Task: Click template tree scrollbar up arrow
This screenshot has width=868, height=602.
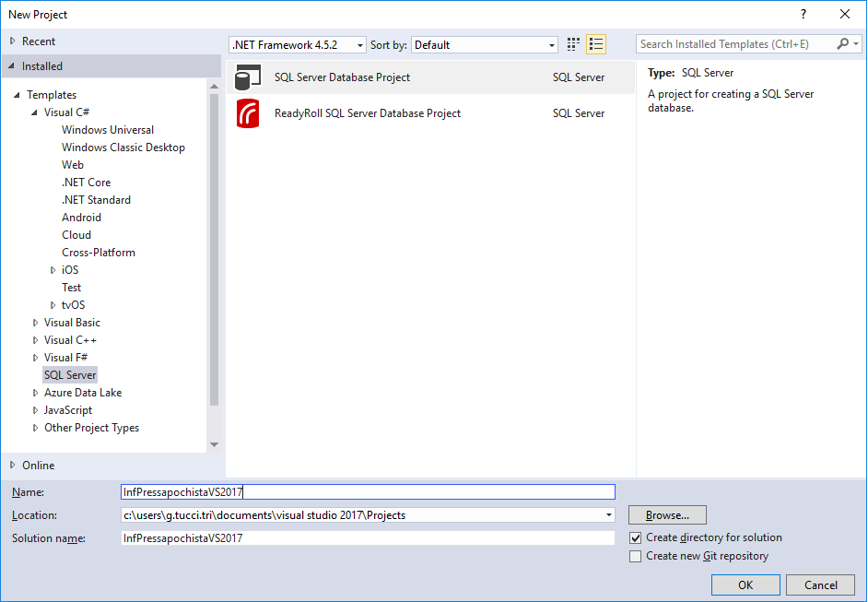Action: (x=214, y=87)
